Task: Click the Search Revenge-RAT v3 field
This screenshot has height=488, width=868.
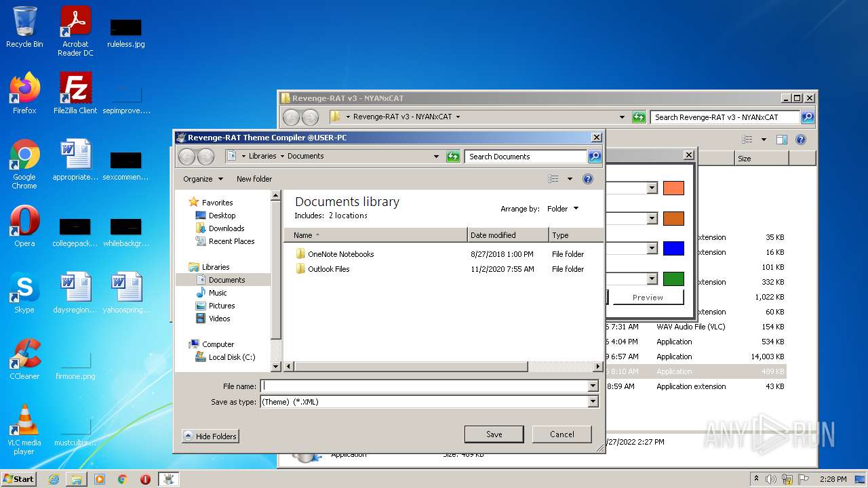Action: pyautogui.click(x=725, y=117)
